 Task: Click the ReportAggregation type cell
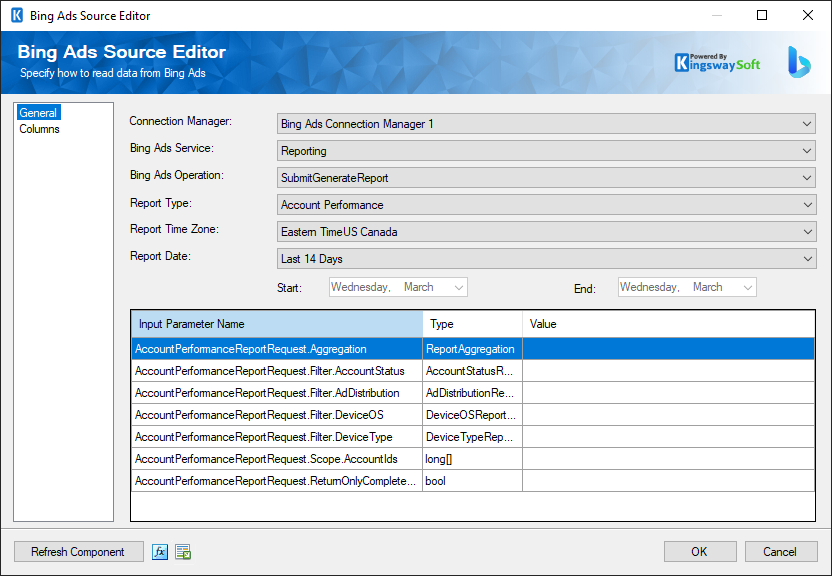(x=472, y=349)
